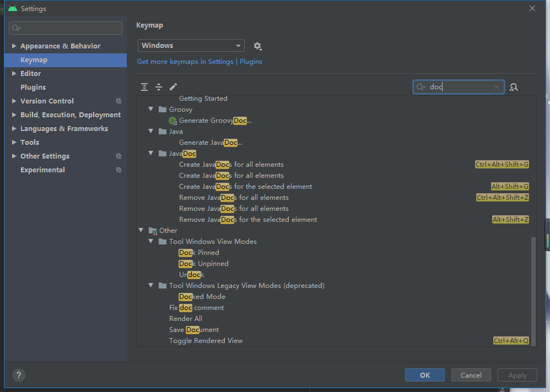Select Remove JavaDocs for the selected element

tap(248, 220)
